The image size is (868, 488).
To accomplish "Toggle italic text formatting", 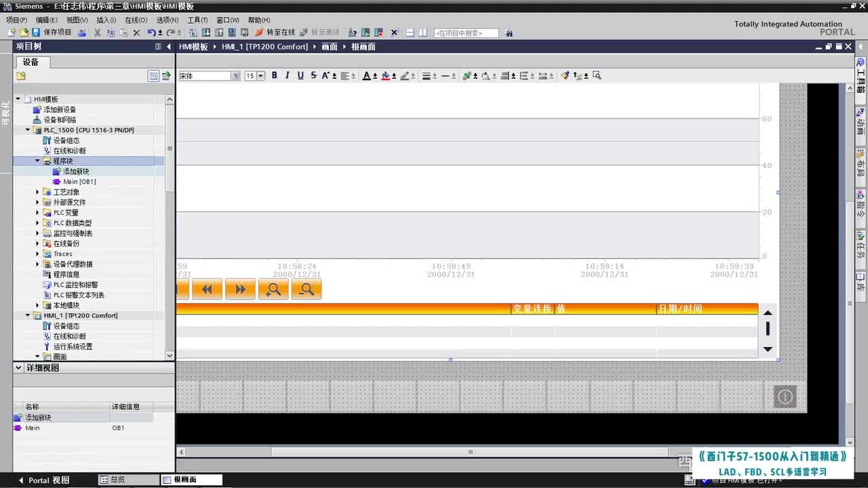I will pyautogui.click(x=288, y=75).
